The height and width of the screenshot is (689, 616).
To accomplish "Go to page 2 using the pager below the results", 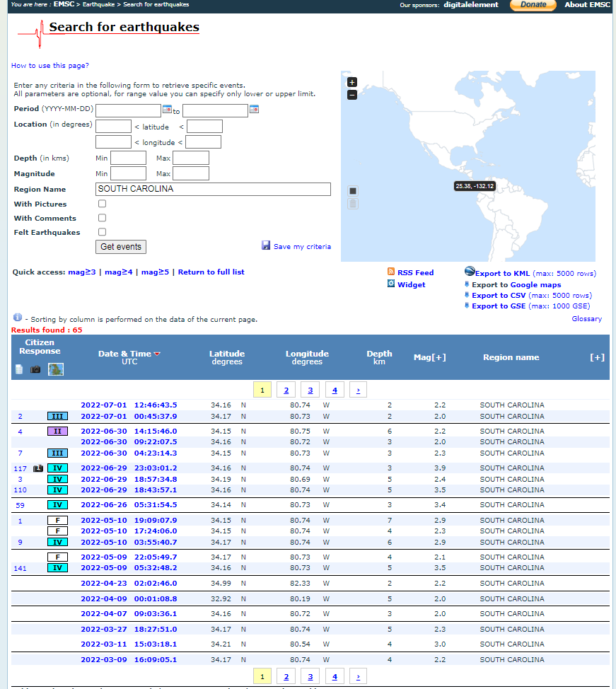I will [x=286, y=677].
